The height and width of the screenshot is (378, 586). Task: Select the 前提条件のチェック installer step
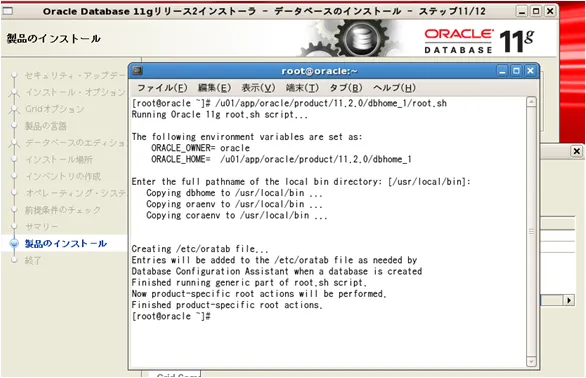pos(63,210)
